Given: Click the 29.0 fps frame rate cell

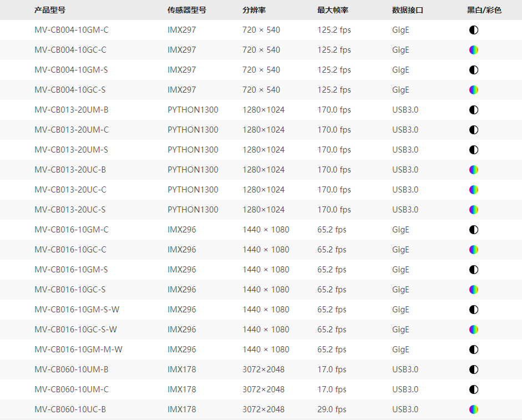Looking at the screenshot, I should (x=332, y=409).
